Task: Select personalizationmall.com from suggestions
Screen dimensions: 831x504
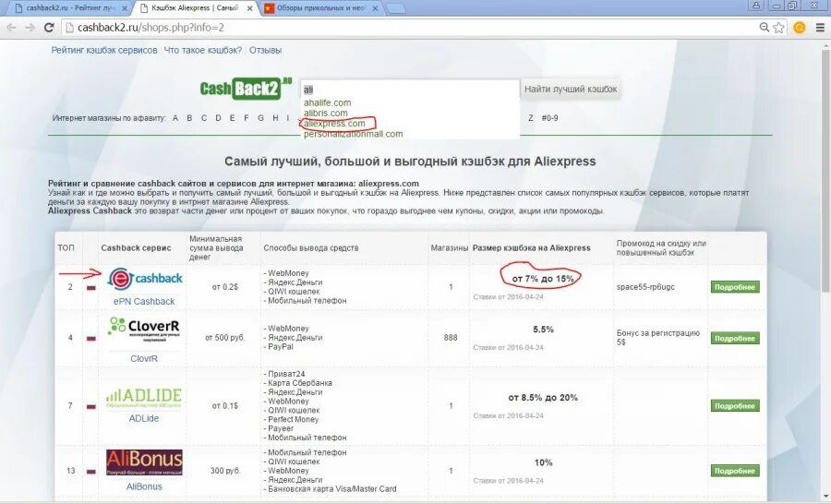Action: (x=353, y=134)
